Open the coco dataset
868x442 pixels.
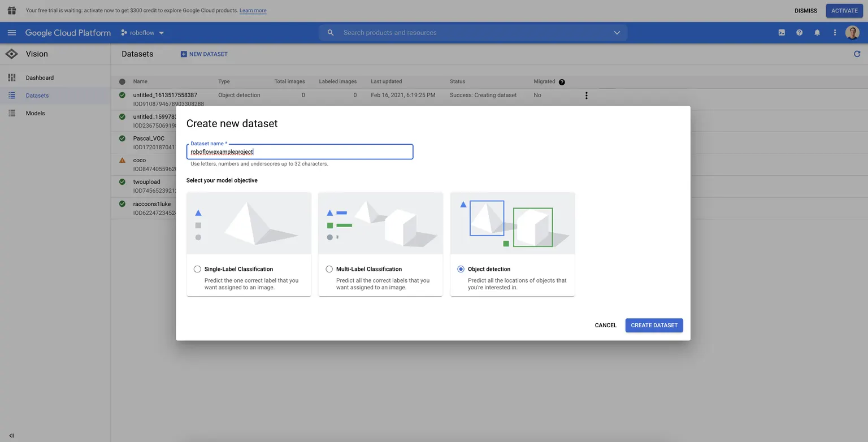pos(140,161)
